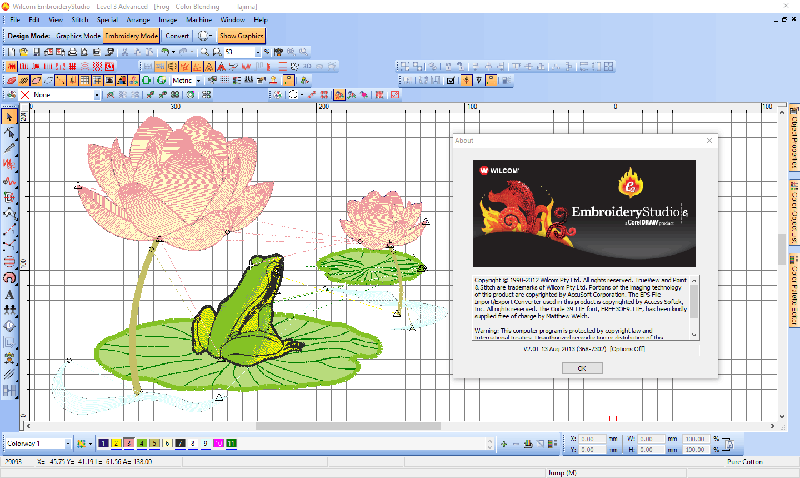Open the Stitch menu
Viewport: 800px width, 478px height.
click(x=80, y=20)
